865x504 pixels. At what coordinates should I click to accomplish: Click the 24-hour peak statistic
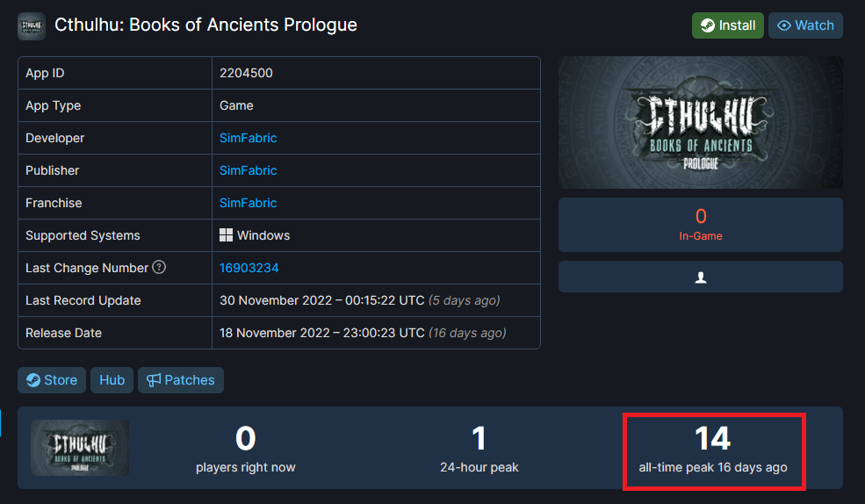(x=479, y=448)
